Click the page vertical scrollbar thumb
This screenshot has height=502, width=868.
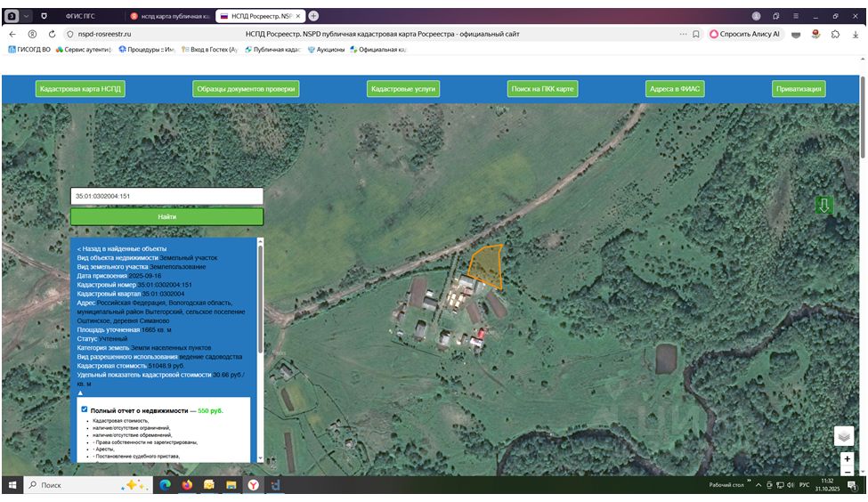863,117
